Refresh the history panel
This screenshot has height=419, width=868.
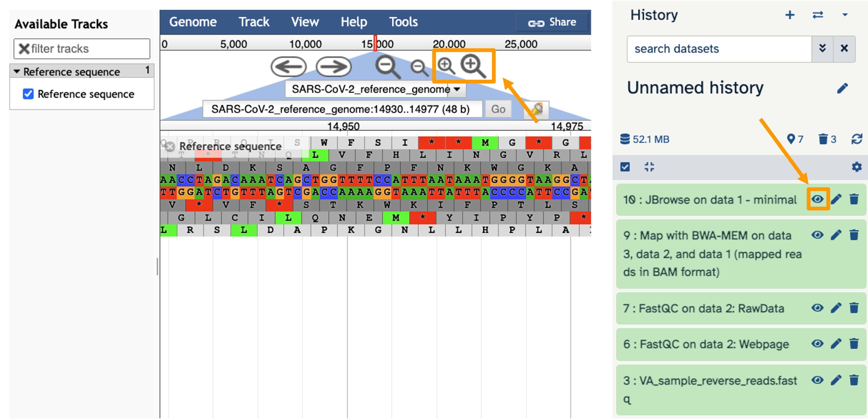click(x=856, y=139)
